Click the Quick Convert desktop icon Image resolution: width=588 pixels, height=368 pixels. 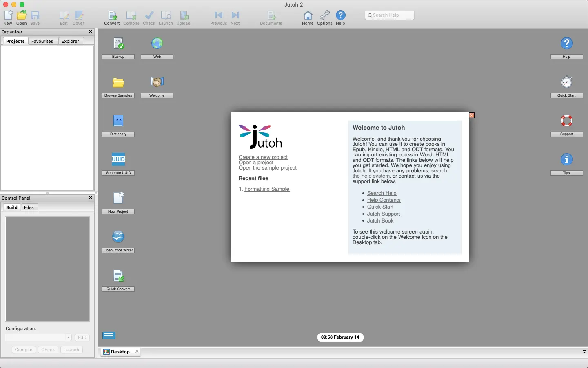pos(118,276)
